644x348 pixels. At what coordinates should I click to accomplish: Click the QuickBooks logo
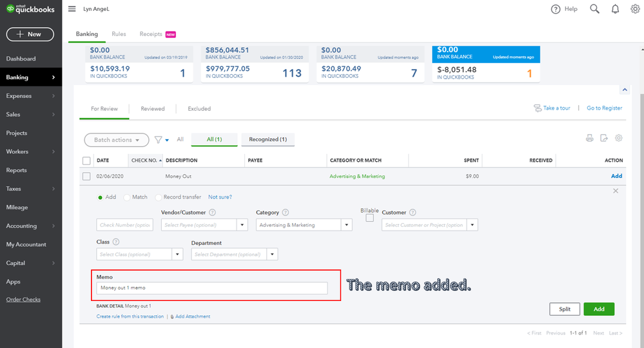30,9
